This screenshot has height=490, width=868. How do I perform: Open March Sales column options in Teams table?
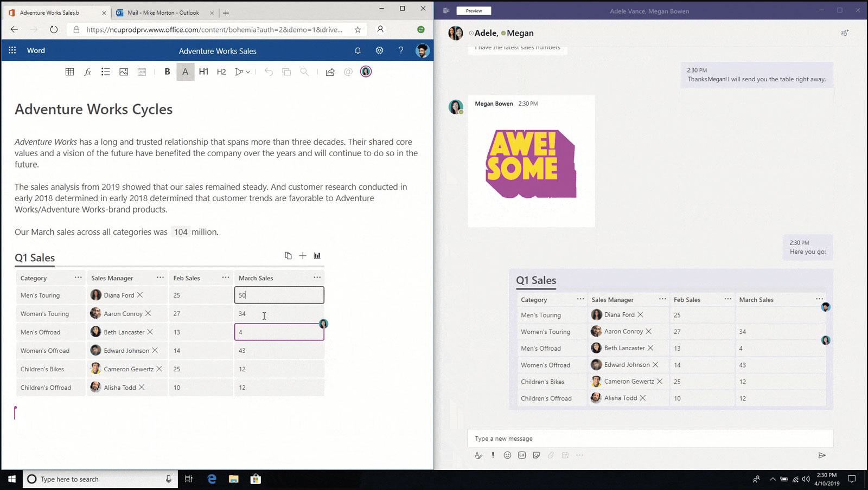pyautogui.click(x=819, y=299)
